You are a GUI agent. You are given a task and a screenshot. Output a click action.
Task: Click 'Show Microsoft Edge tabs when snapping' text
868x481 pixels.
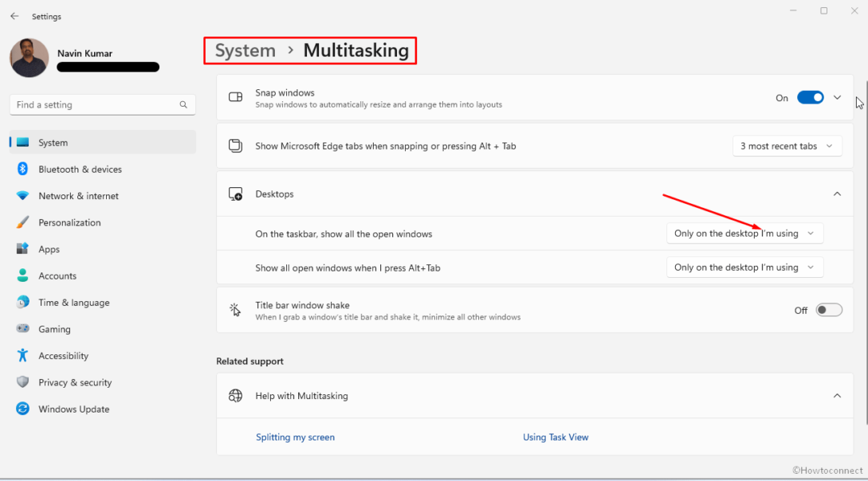click(385, 146)
